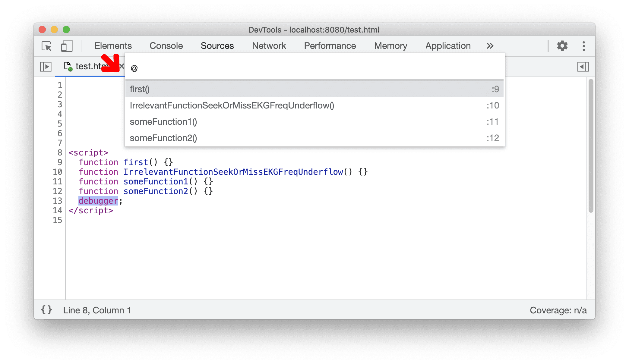Screen dimensions: 629x364
Task: Open the DevTools settings gear icon
Action: [x=562, y=45]
